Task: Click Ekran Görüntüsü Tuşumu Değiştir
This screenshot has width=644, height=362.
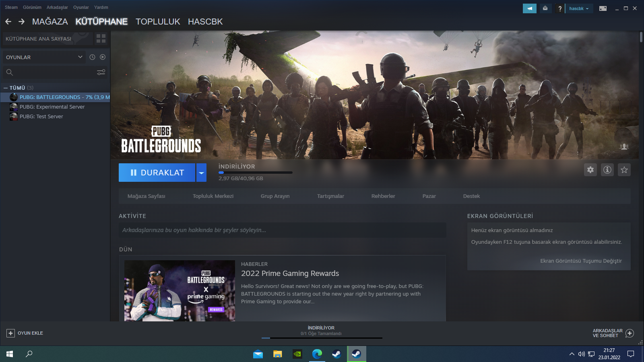Action: click(581, 261)
